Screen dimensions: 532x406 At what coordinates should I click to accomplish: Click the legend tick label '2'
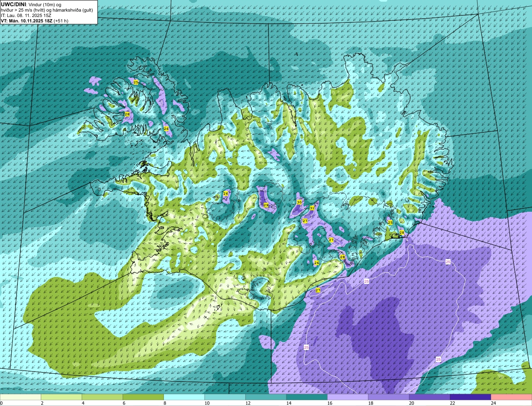click(42, 403)
